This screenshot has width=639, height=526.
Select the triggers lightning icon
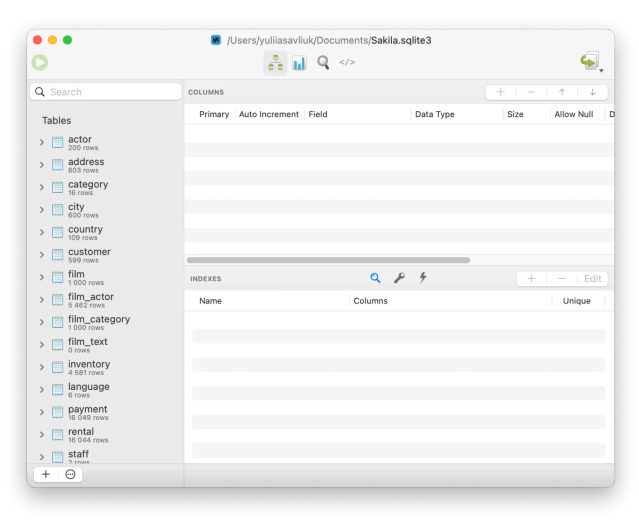[423, 278]
